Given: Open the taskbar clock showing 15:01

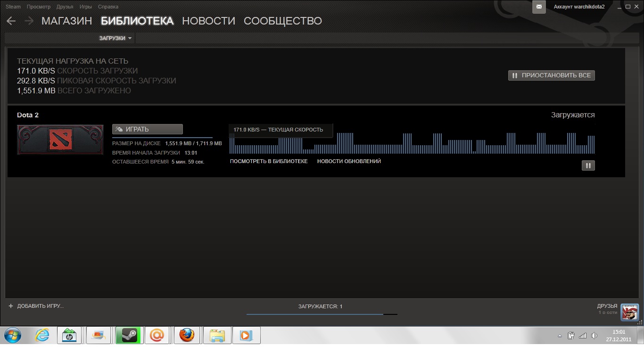Looking at the screenshot, I should [619, 336].
